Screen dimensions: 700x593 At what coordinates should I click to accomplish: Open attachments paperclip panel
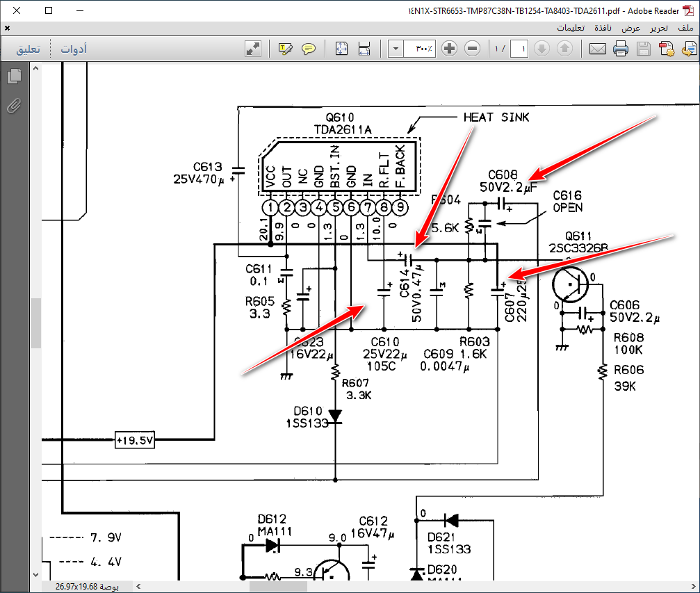click(15, 106)
